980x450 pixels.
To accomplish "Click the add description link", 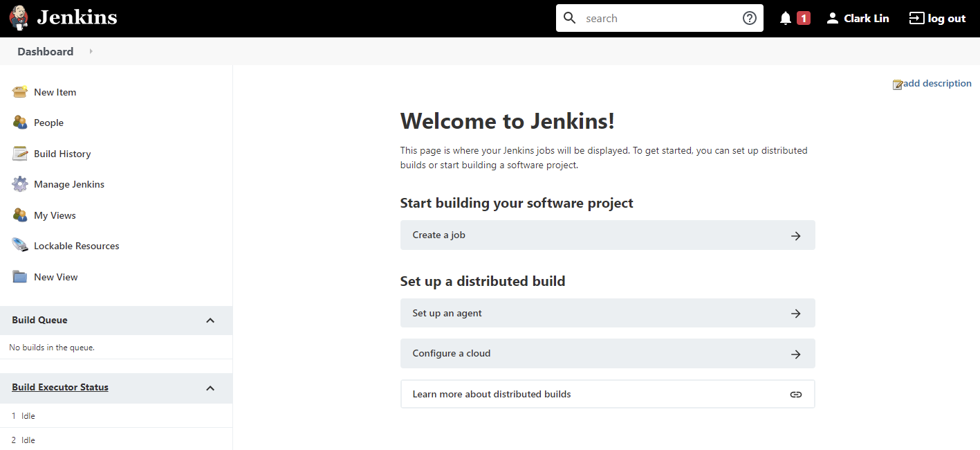I will click(936, 84).
